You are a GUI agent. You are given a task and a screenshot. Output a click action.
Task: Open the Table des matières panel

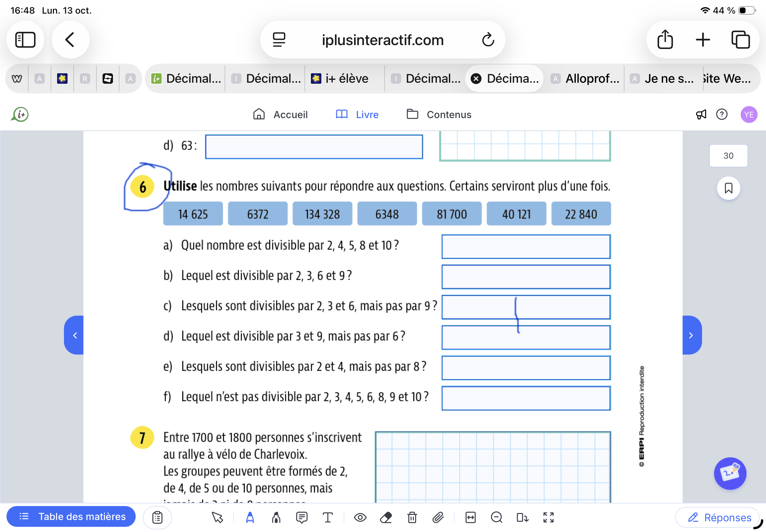point(71,516)
